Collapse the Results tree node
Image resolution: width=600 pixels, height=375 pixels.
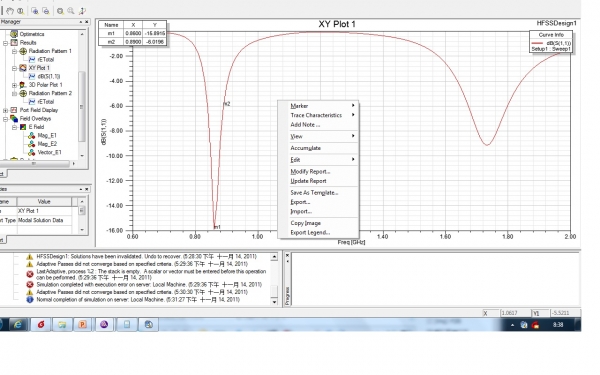[x=5, y=43]
